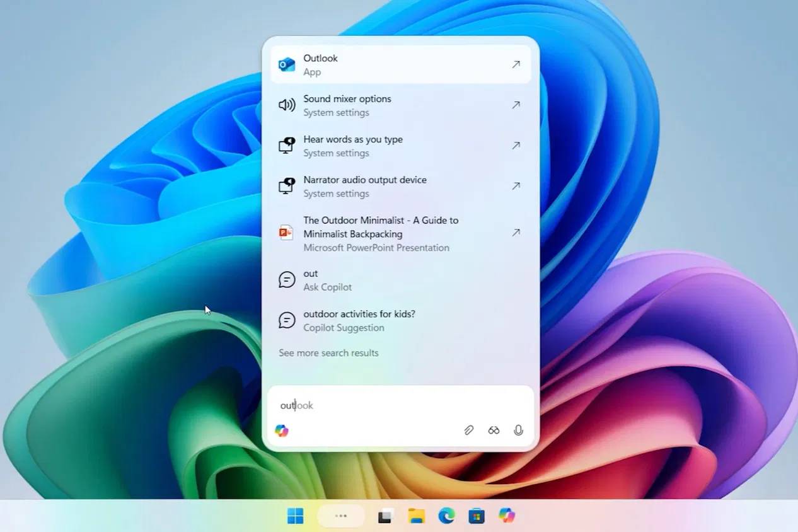This screenshot has height=532, width=798.
Task: Click the Narrator audio output device icon
Action: (x=287, y=186)
